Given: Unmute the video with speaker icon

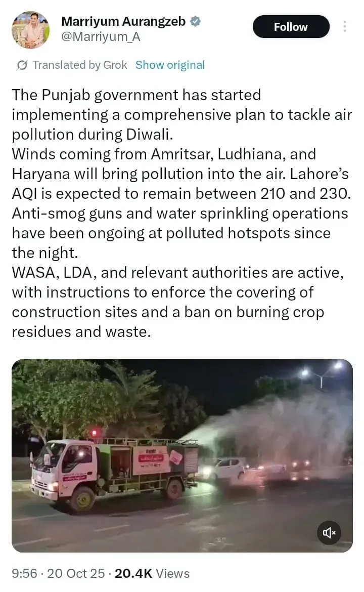Looking at the screenshot, I should 329,533.
